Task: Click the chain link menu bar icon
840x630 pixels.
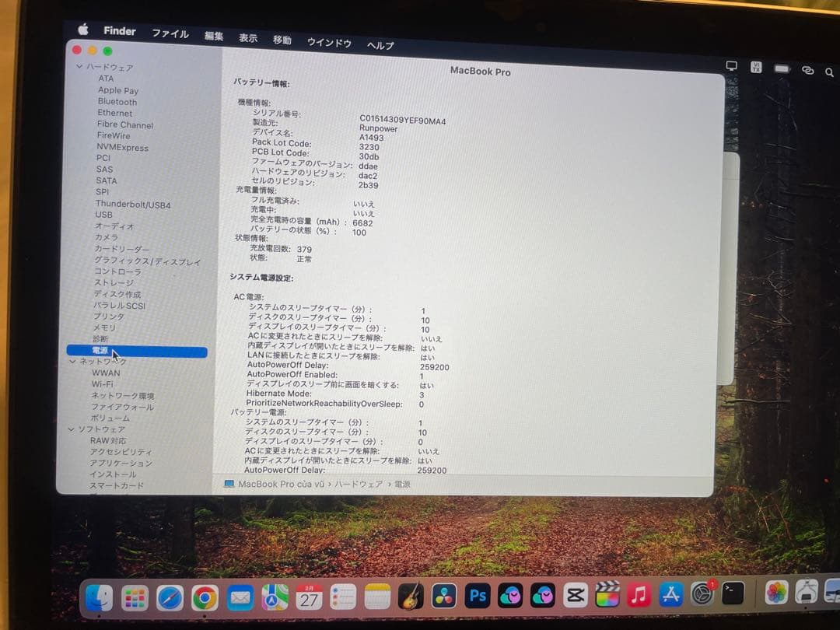Action: [808, 70]
